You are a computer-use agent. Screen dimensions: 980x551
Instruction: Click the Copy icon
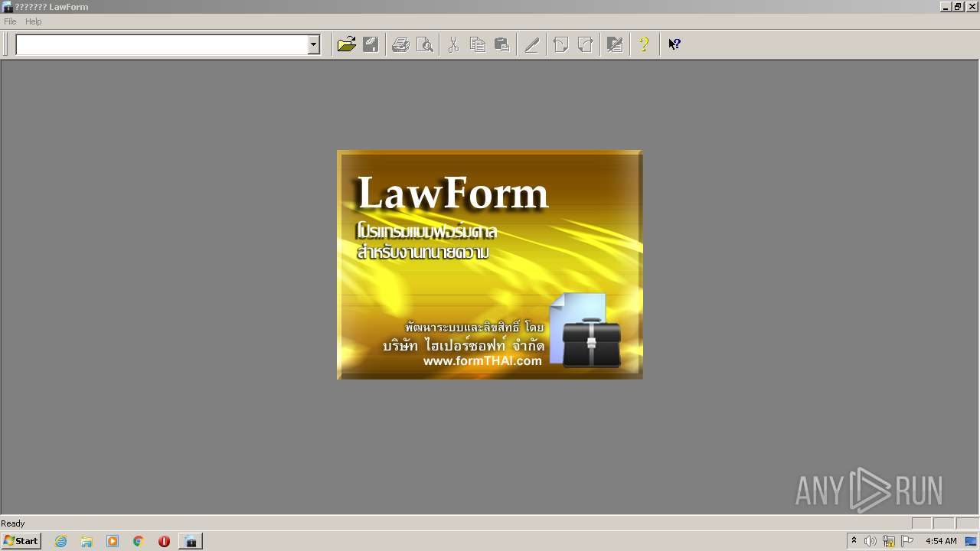pos(478,44)
